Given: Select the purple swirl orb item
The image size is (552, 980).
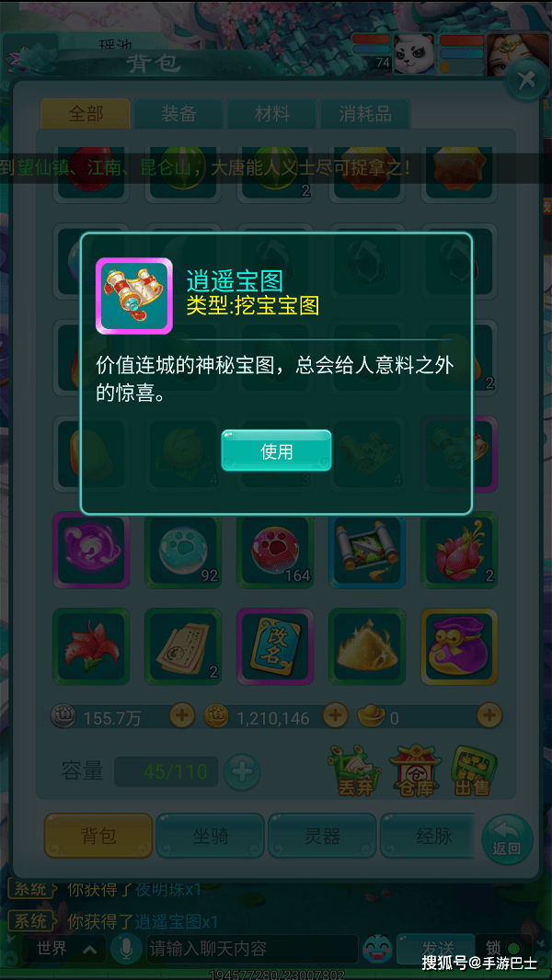Looking at the screenshot, I should (91, 551).
